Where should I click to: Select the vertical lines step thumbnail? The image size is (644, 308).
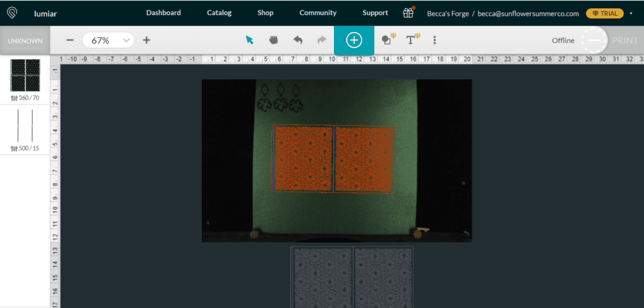click(25, 125)
